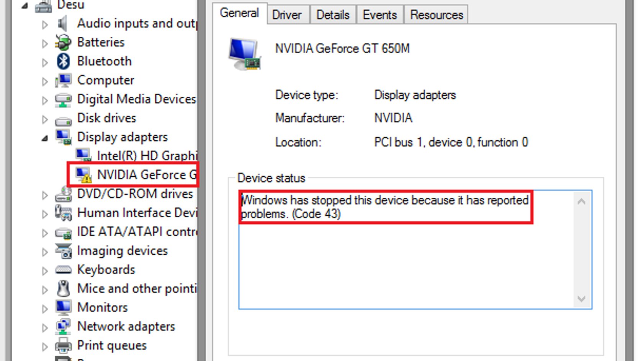Image resolution: width=644 pixels, height=361 pixels.
Task: Select the Batteries category icon
Action: pyautogui.click(x=63, y=42)
